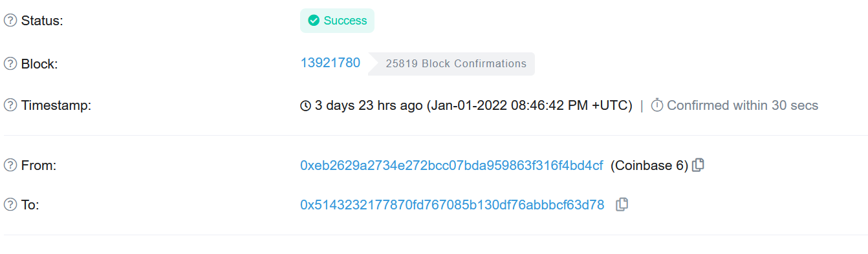Click the help icon beside From
This screenshot has height=254, width=868.
tap(10, 165)
